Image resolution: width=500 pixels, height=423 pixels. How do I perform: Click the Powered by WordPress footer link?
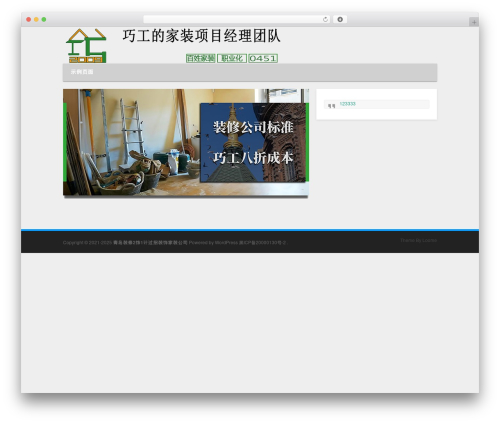(213, 243)
